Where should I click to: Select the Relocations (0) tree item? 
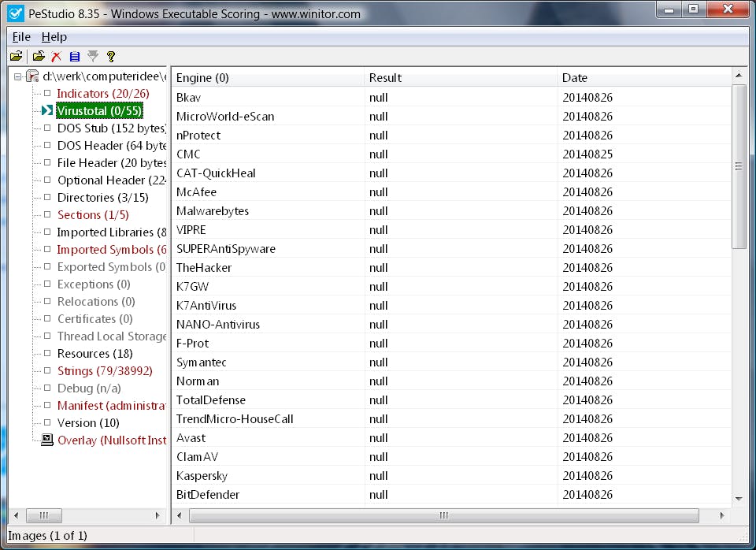tap(96, 302)
